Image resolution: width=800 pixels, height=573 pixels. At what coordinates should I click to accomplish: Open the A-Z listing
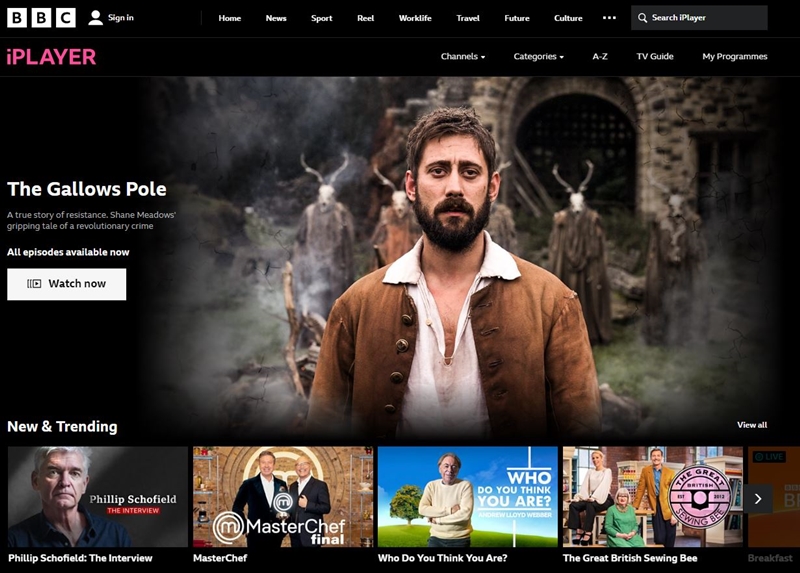pos(600,57)
